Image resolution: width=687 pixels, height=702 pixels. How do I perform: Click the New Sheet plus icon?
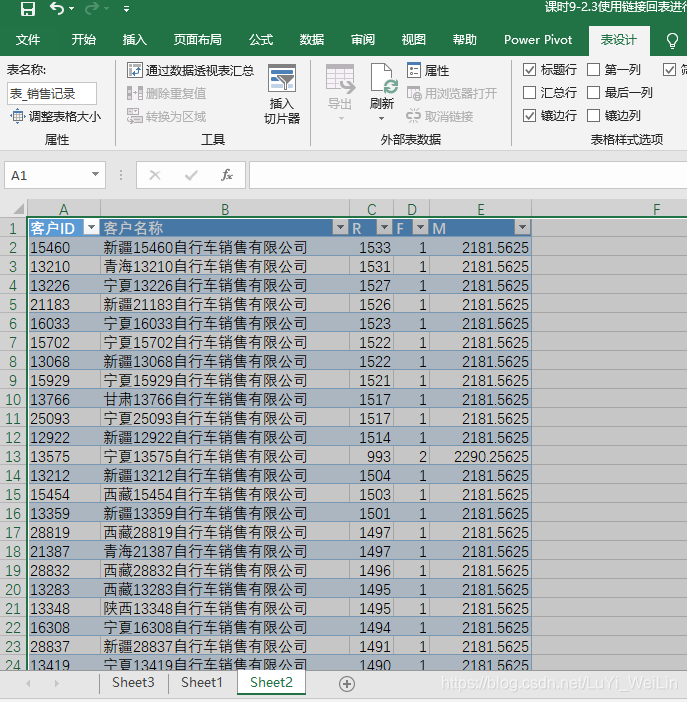(x=347, y=684)
